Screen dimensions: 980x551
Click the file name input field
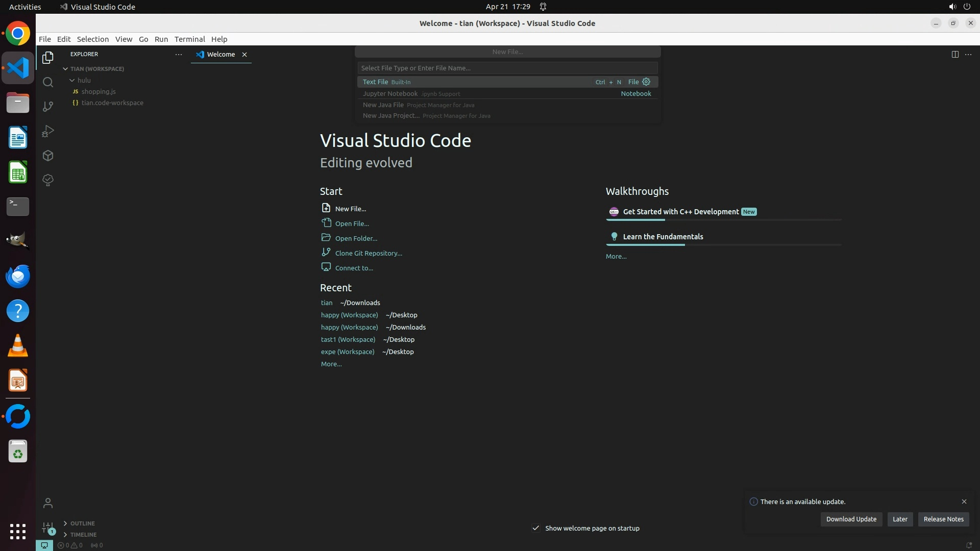pos(507,68)
